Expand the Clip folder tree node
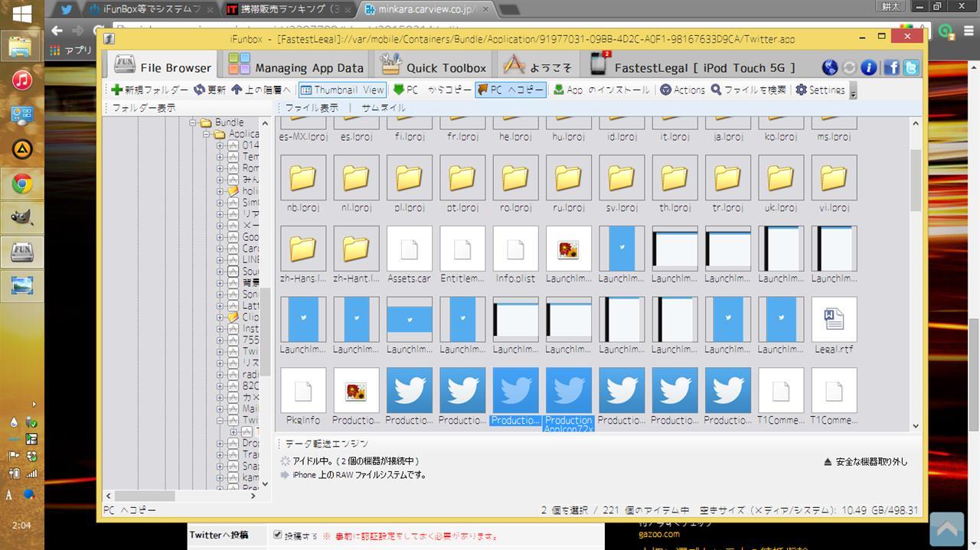 click(220, 317)
